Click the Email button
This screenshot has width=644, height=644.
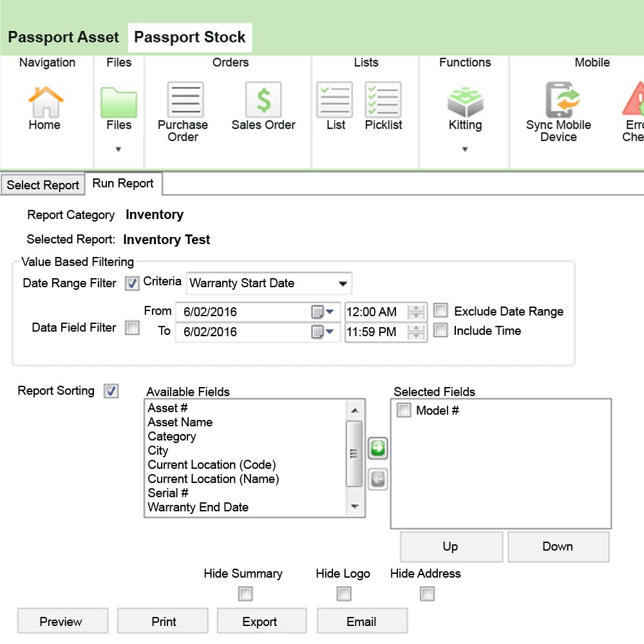click(x=362, y=621)
